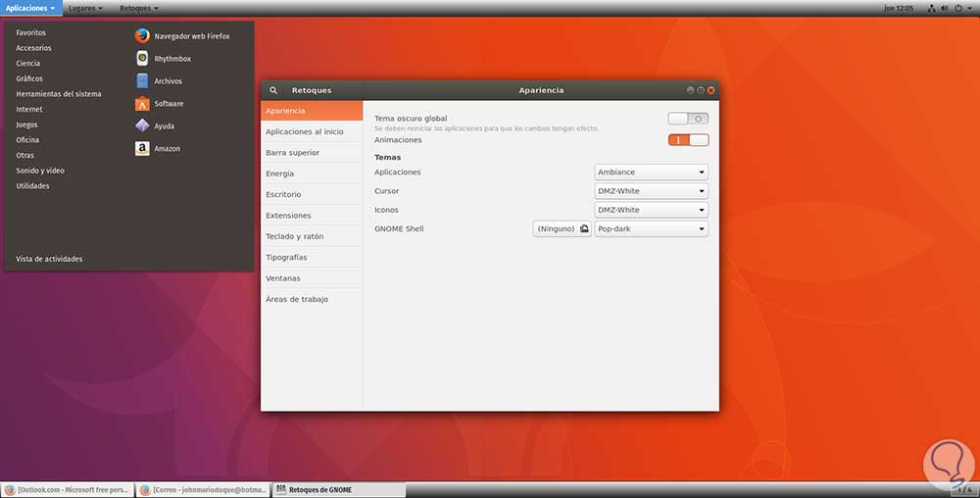Collapse the Aplicaciones menu in top bar
Viewport: 980px width, 498px height.
click(x=30, y=8)
